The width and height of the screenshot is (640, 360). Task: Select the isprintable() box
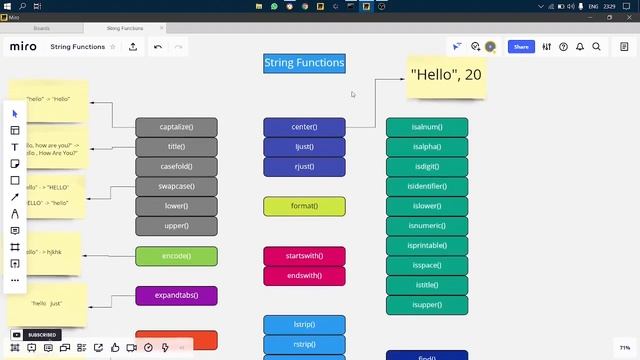click(427, 245)
